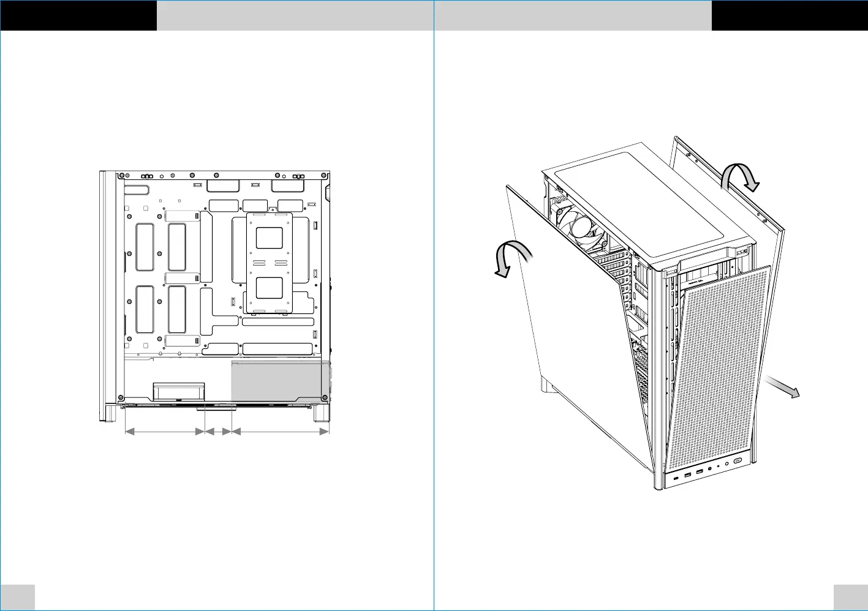Click the black header block at top left

(78, 15)
